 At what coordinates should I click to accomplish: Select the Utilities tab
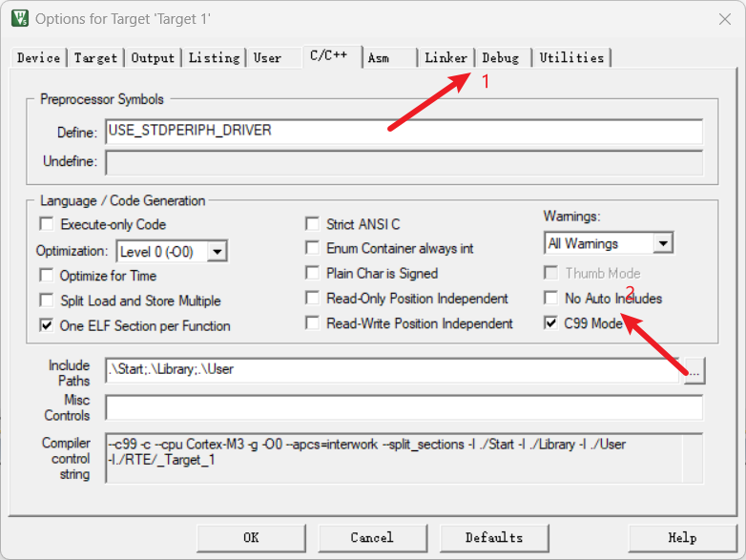click(571, 58)
